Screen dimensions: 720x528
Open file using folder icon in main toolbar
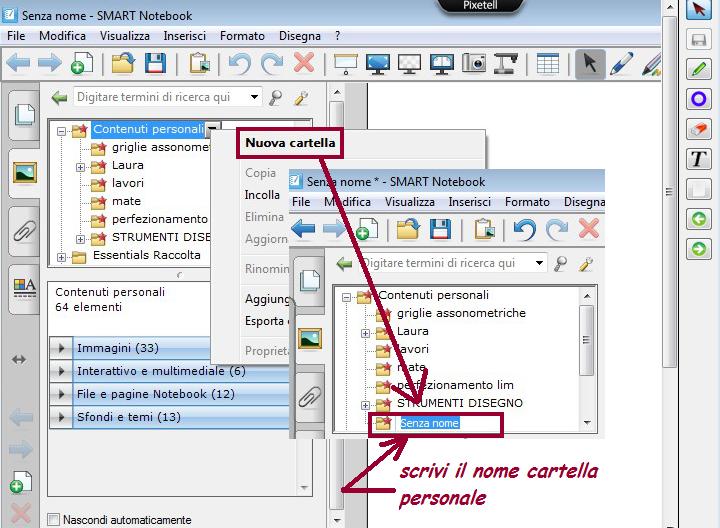(123, 63)
